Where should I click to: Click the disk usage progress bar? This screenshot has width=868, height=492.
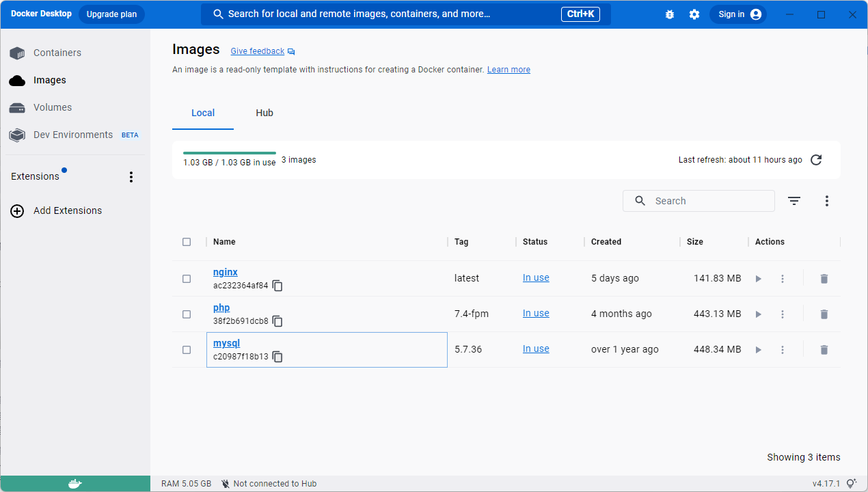click(230, 153)
